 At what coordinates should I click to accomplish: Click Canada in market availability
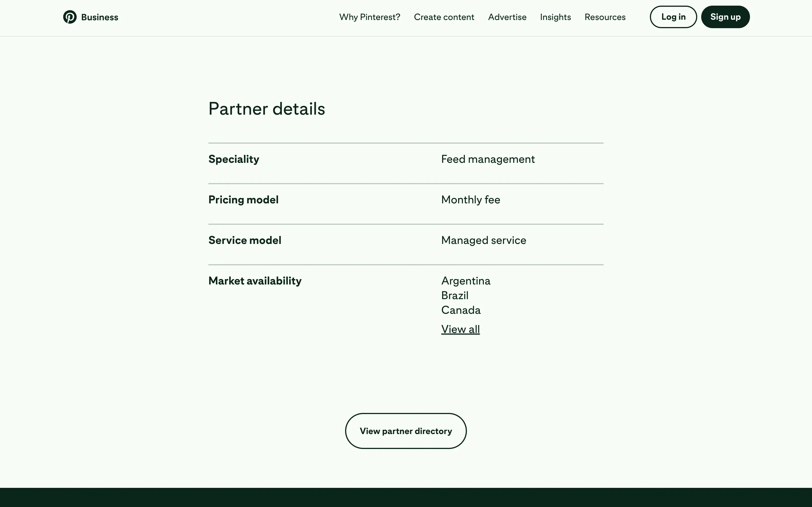pyautogui.click(x=461, y=310)
